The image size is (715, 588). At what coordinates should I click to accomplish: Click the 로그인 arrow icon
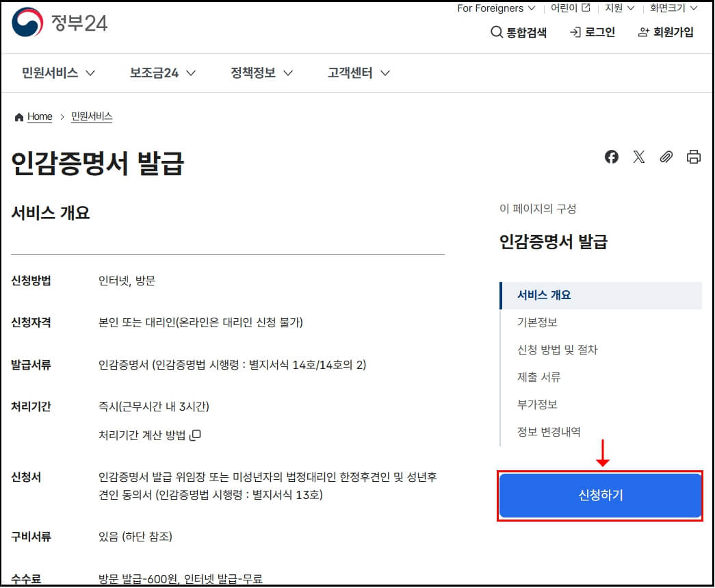(x=575, y=32)
